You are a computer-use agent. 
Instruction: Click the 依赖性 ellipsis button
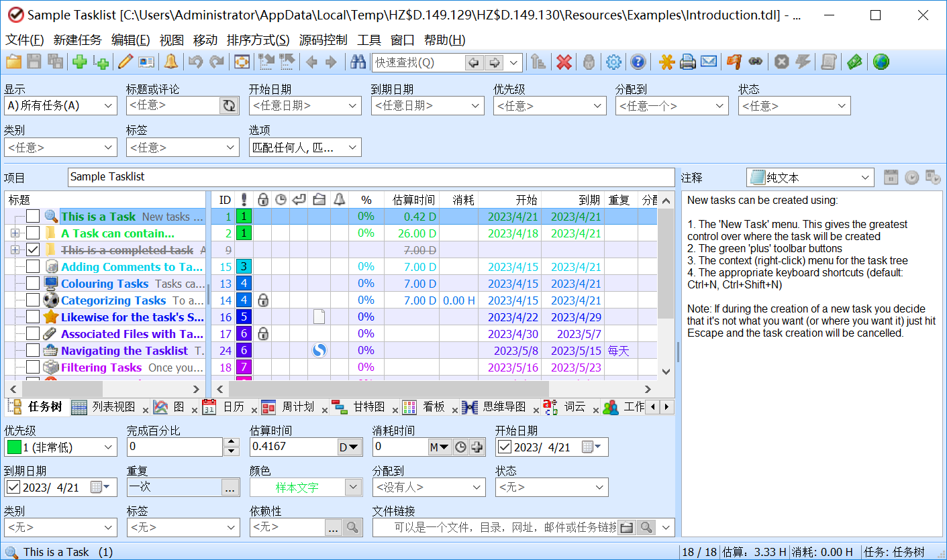(334, 527)
